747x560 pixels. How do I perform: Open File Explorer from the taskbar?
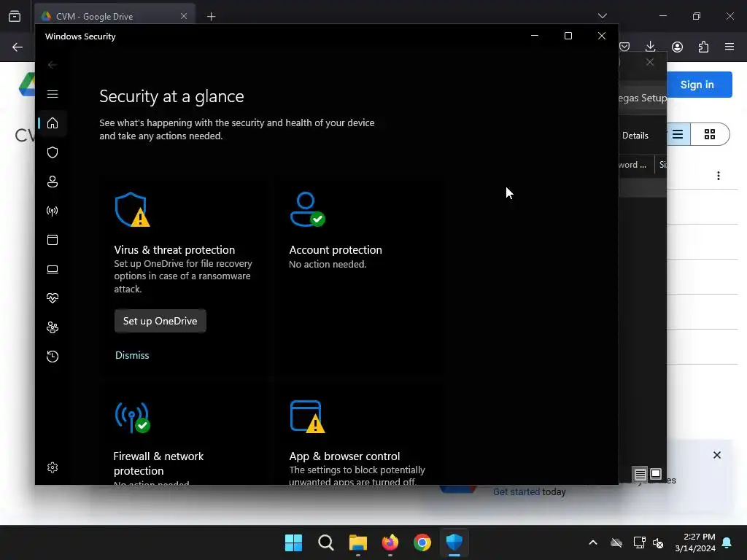(357, 542)
